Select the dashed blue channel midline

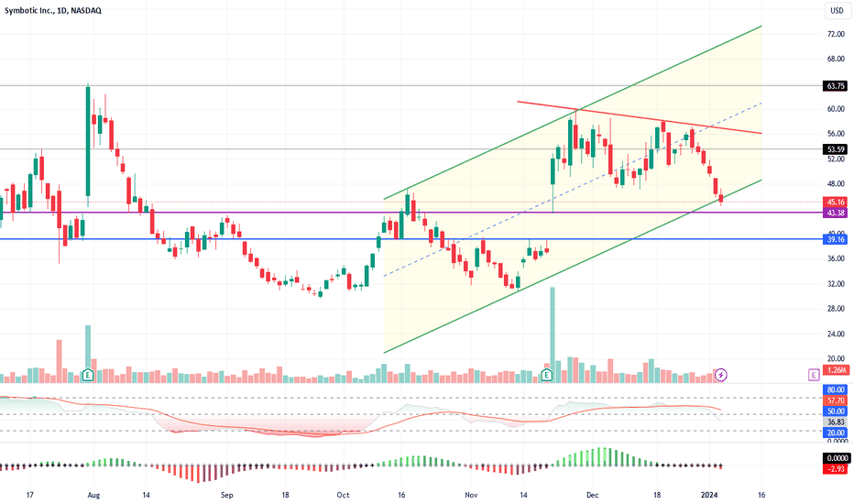[x=573, y=190]
